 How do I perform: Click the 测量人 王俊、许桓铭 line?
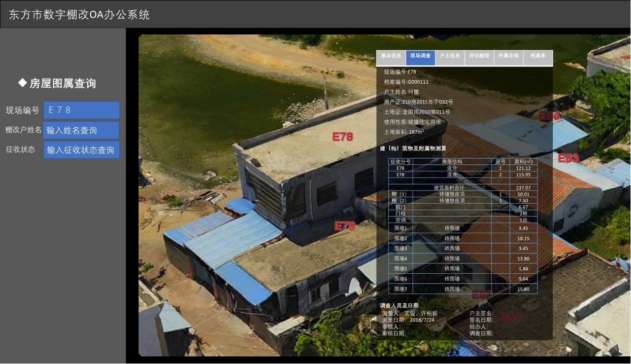[409, 313]
